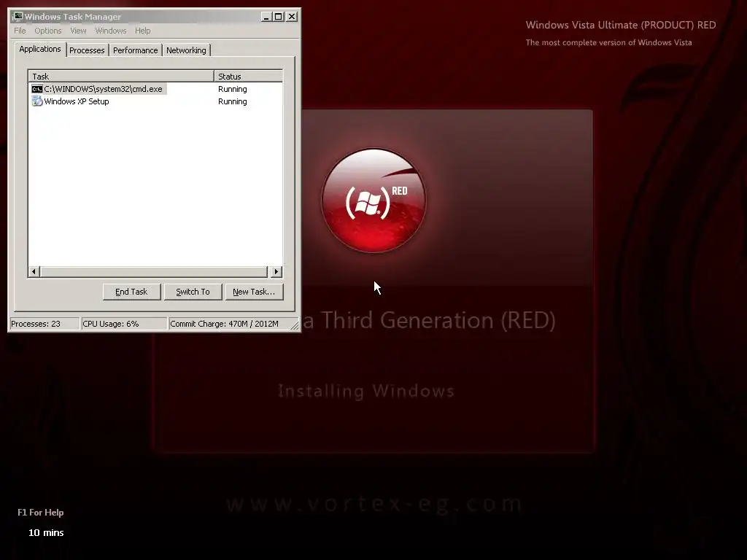Switch to the Processes tab

click(87, 50)
